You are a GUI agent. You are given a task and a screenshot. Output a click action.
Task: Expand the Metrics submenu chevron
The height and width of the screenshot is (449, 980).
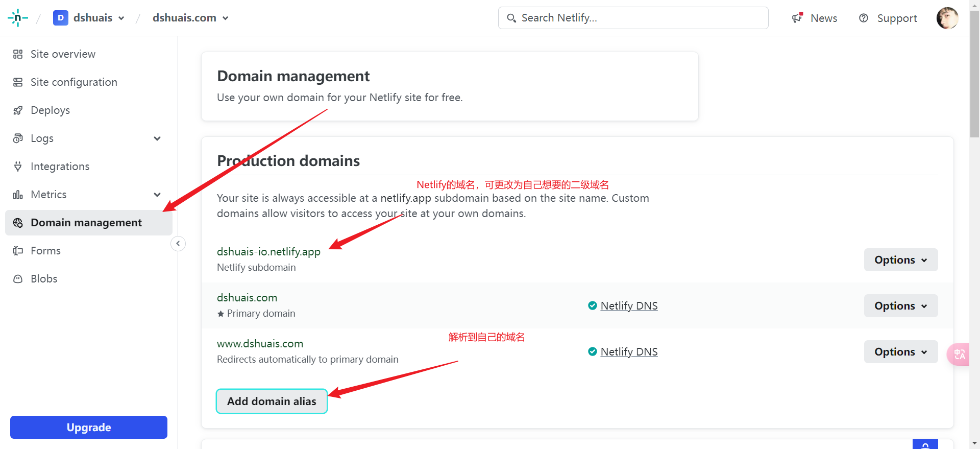(x=157, y=195)
